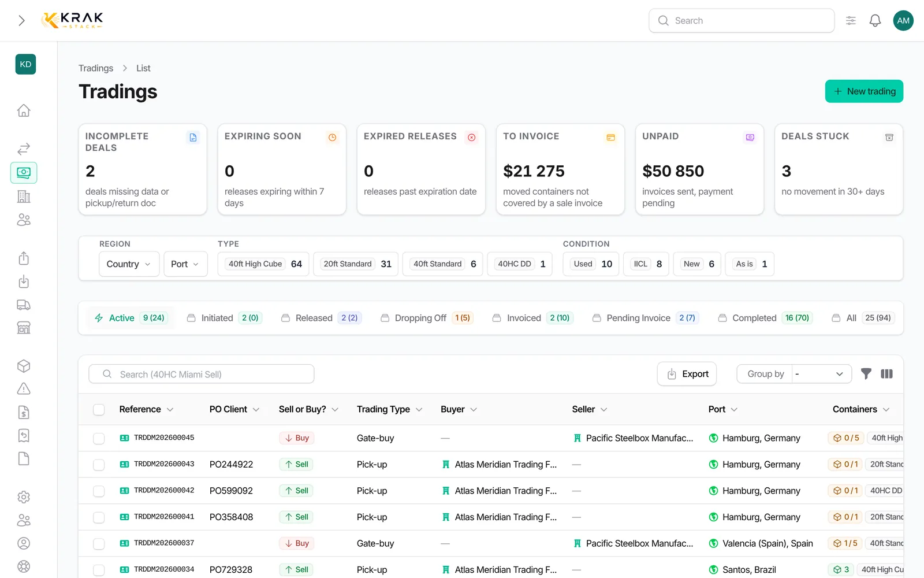Open the filter sliders icon near search
924x578 pixels.
click(x=851, y=21)
